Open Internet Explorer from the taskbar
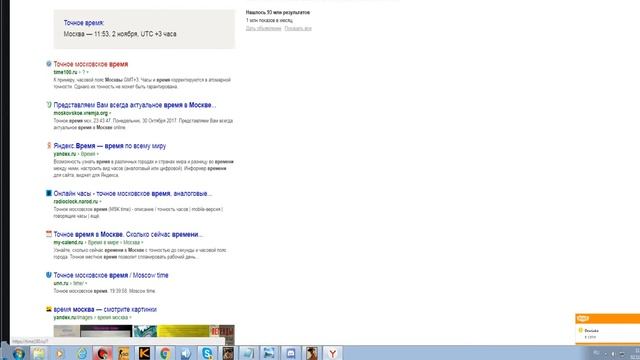Screen dimensions: 640x360 (82, 353)
